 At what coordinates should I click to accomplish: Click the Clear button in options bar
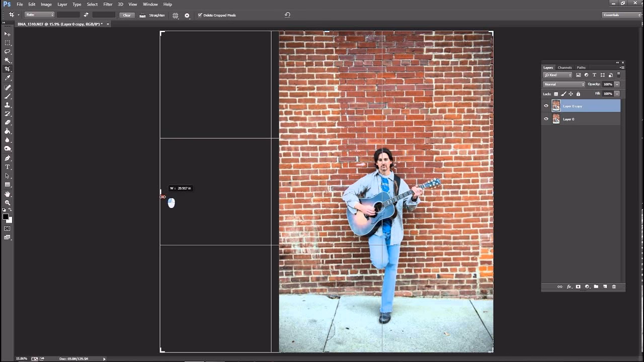127,16
